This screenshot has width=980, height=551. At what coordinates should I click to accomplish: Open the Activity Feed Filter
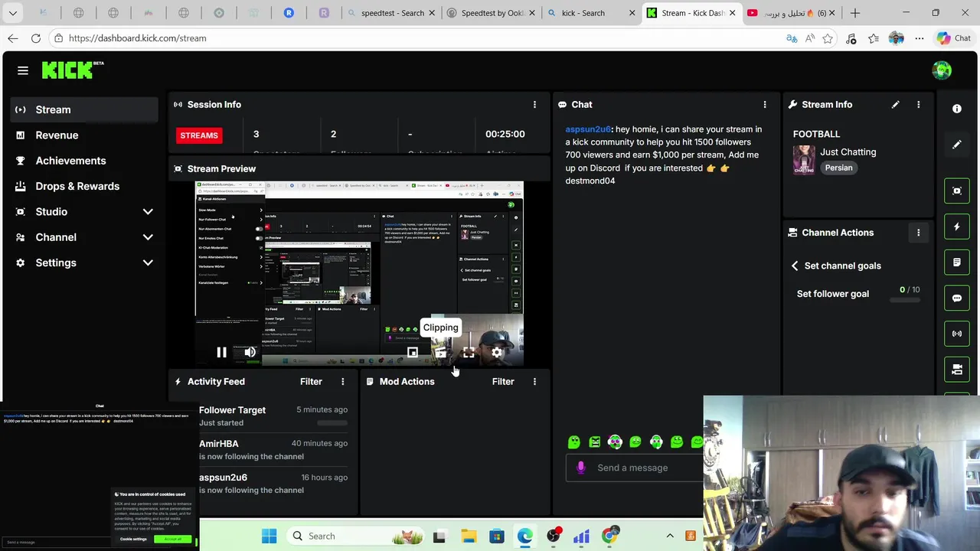point(311,381)
